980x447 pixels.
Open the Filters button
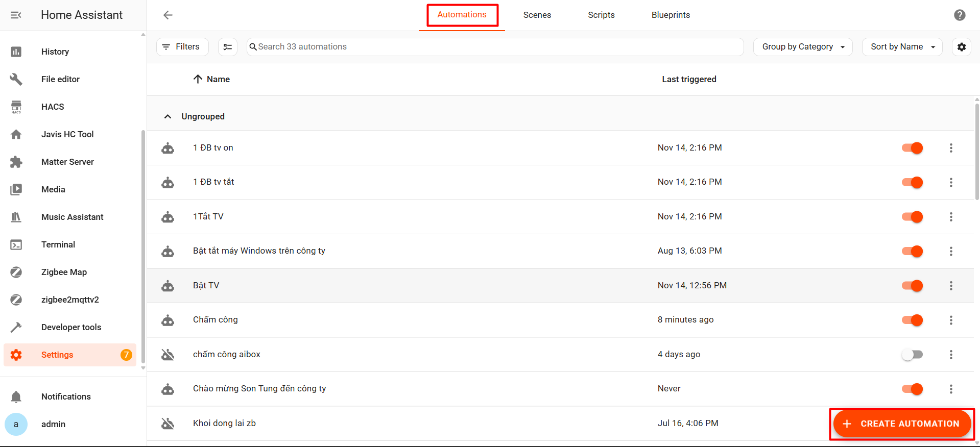[x=182, y=47]
